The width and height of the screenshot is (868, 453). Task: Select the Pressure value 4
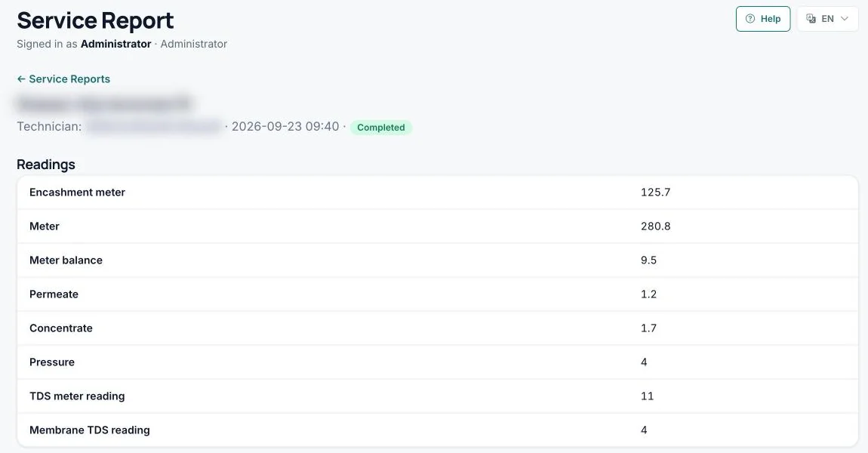click(x=644, y=362)
